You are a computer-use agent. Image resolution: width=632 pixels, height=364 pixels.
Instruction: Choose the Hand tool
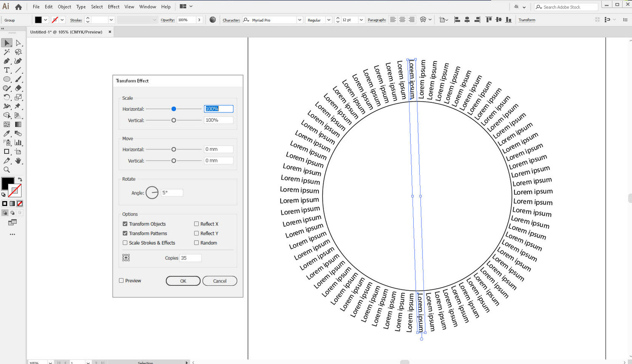tap(18, 161)
